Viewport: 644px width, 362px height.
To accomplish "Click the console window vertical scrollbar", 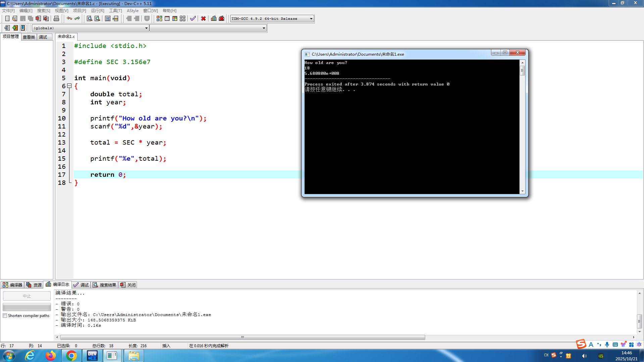I will [x=522, y=127].
